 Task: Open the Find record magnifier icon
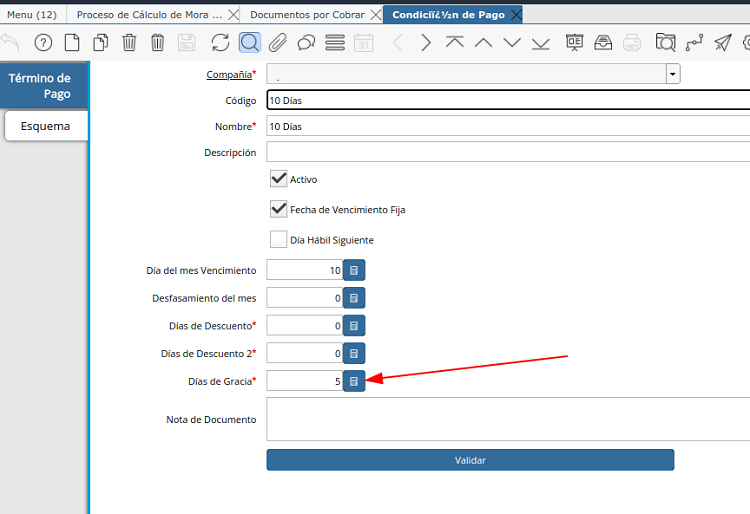[x=250, y=42]
